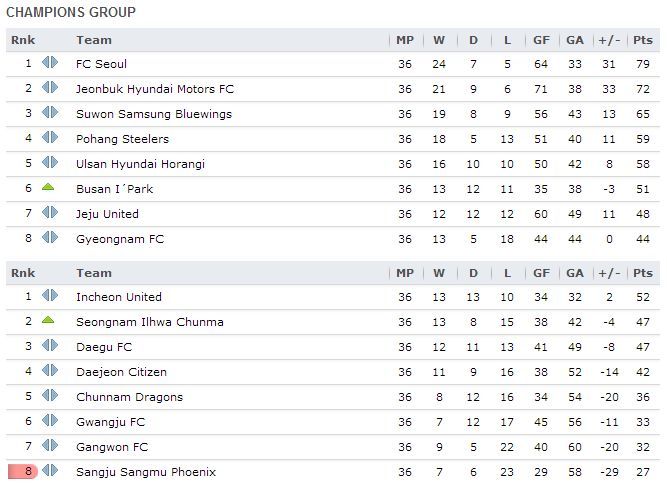Sort top table by Pts column
Screen dimensions: 667x497
(x=642, y=40)
